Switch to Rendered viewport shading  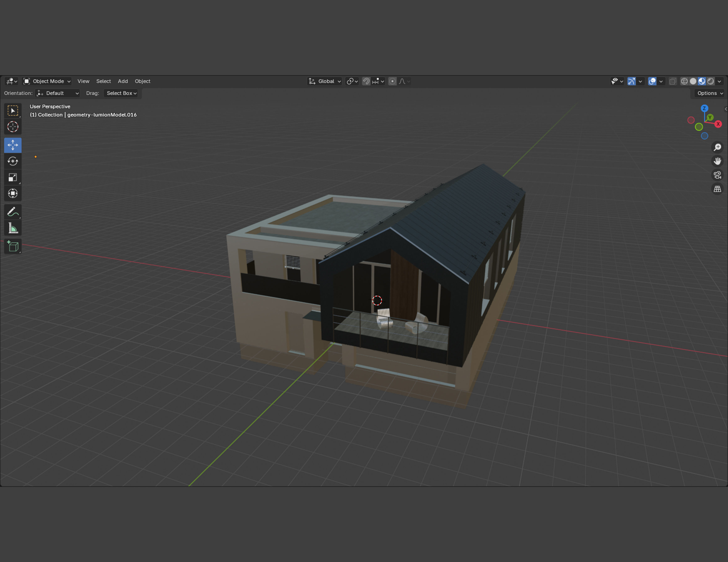710,81
